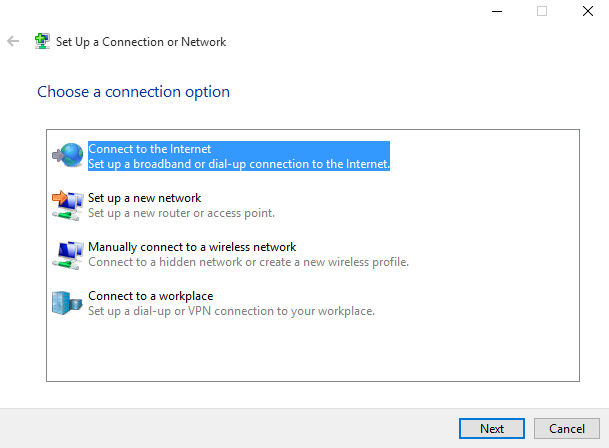Screen dimensions: 609x448
Task: Click the new router or access point description
Action: [181, 213]
